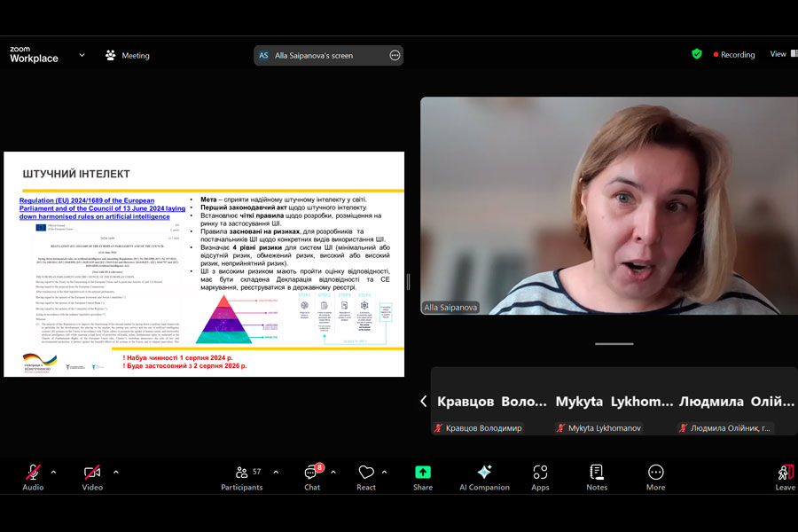
Task: Expand the audio settings arrow
Action: (x=53, y=472)
